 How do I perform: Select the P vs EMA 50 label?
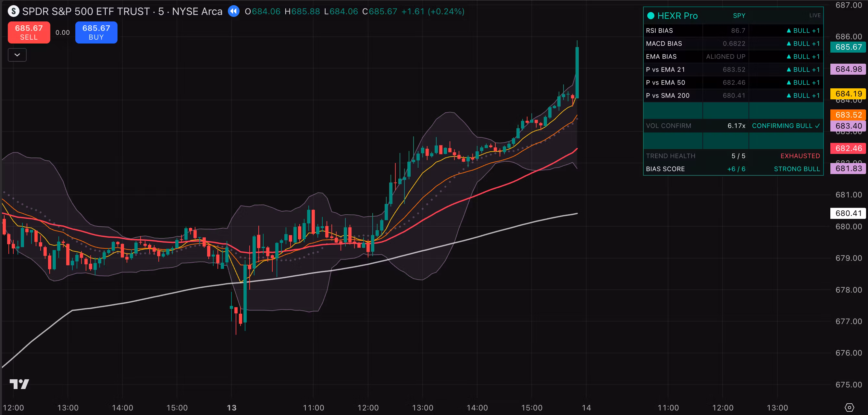pyautogui.click(x=665, y=82)
